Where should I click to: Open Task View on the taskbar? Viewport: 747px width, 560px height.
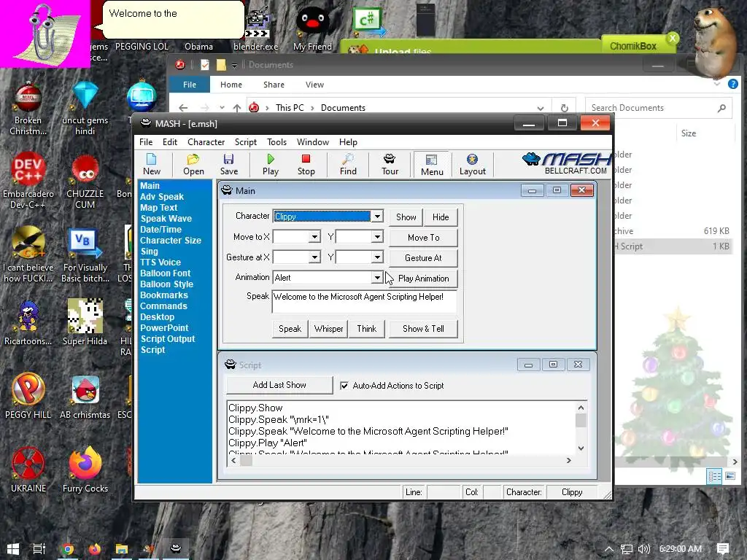(39, 548)
